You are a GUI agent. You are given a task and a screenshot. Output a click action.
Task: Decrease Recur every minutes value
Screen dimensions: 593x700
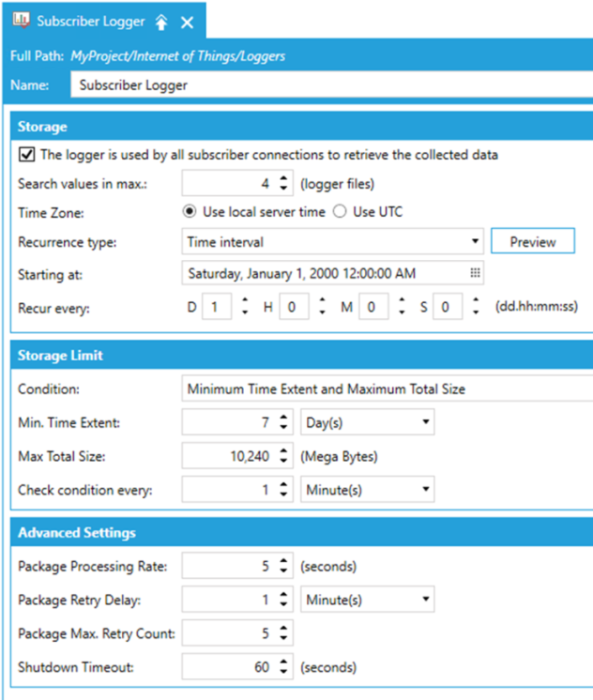coord(402,312)
